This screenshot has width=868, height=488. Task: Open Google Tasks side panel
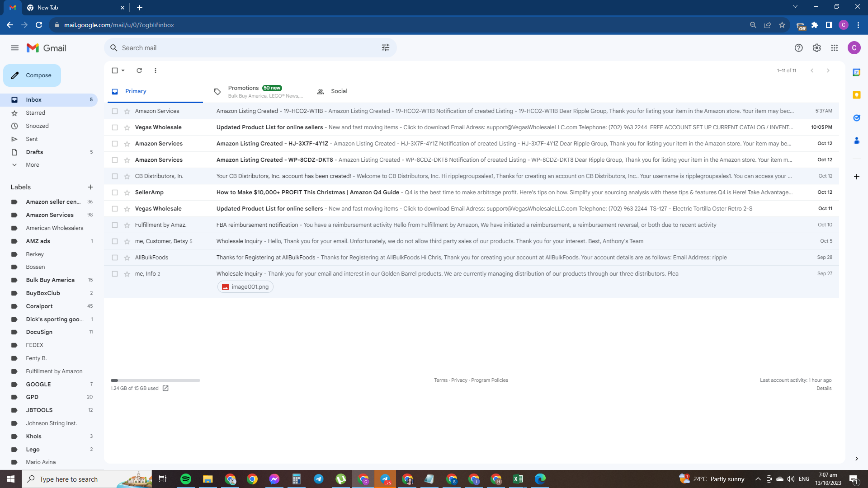tap(856, 118)
